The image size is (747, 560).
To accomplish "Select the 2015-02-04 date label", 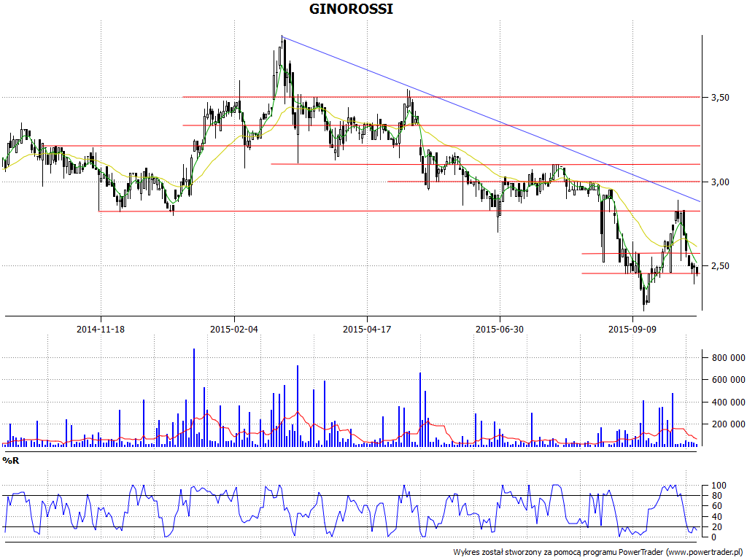I will point(234,329).
